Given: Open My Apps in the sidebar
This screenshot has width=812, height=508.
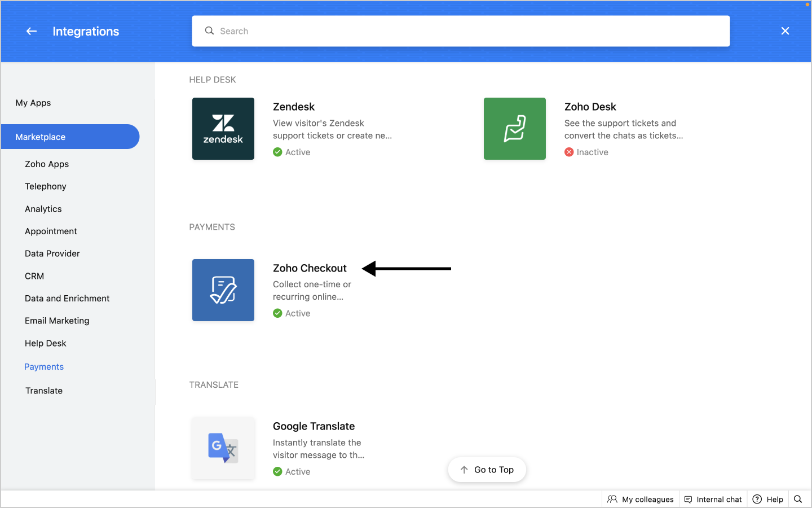Looking at the screenshot, I should [33, 103].
